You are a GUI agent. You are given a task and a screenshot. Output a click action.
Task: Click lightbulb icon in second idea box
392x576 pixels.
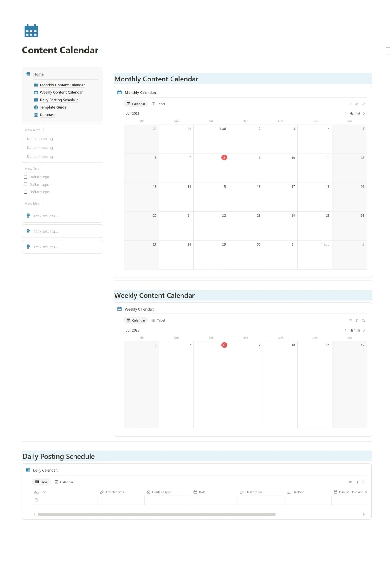pos(28,231)
